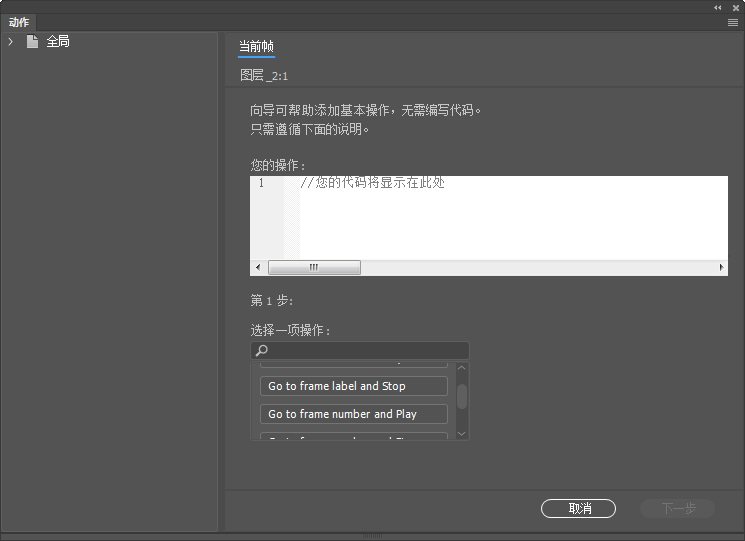The height and width of the screenshot is (541, 745).
Task: Click the 您的操作 label
Action: [277, 165]
